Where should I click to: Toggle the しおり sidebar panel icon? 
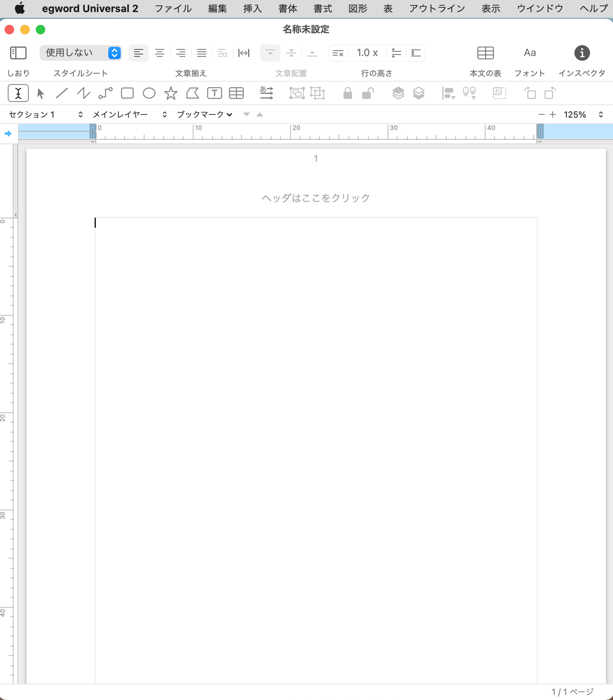18,53
